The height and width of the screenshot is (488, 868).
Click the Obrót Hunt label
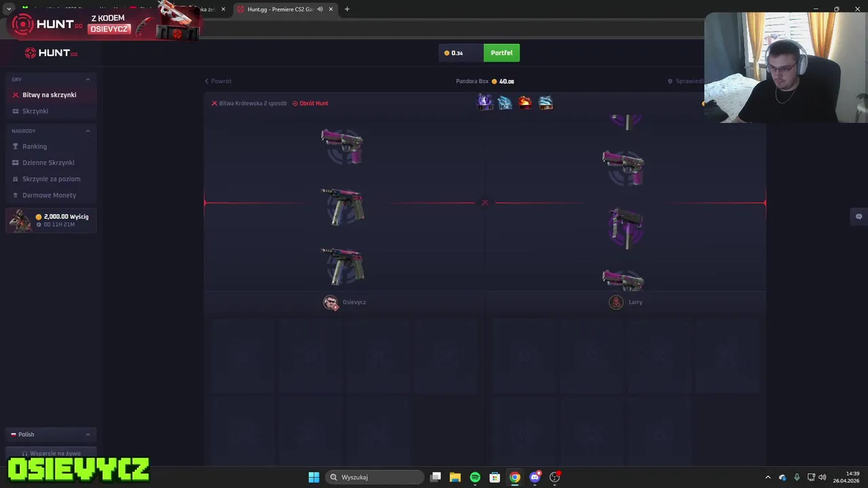click(311, 104)
